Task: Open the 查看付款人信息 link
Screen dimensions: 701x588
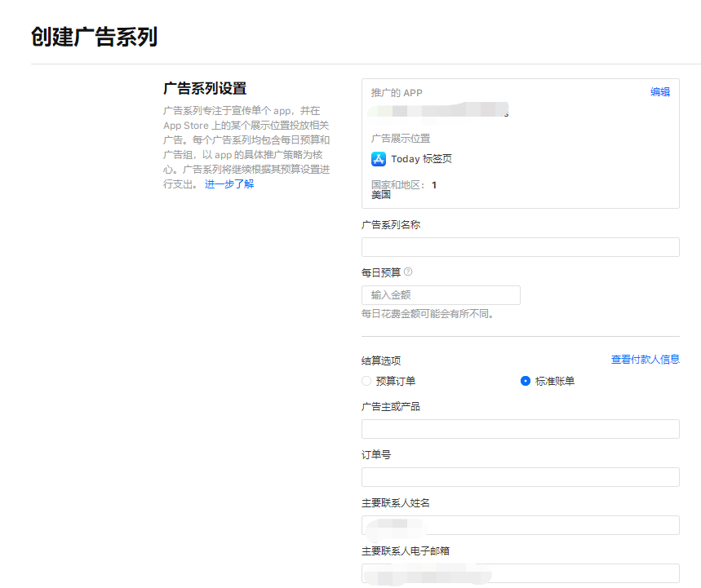Action: click(646, 359)
